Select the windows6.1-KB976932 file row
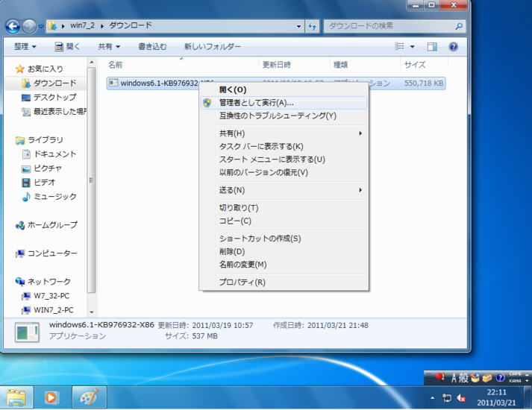532x410 pixels. coord(275,83)
